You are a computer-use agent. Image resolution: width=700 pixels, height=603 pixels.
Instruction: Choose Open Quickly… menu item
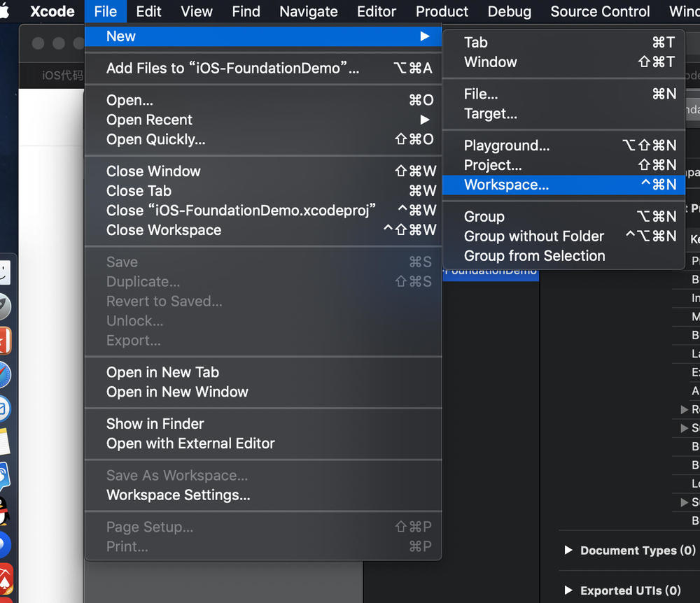tap(263, 139)
